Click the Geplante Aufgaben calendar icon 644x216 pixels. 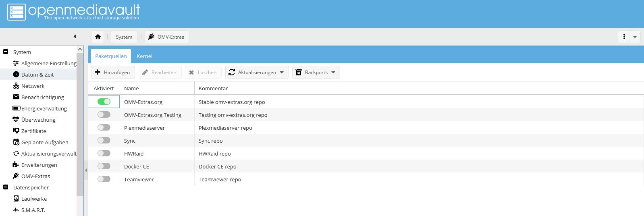pyautogui.click(x=16, y=142)
